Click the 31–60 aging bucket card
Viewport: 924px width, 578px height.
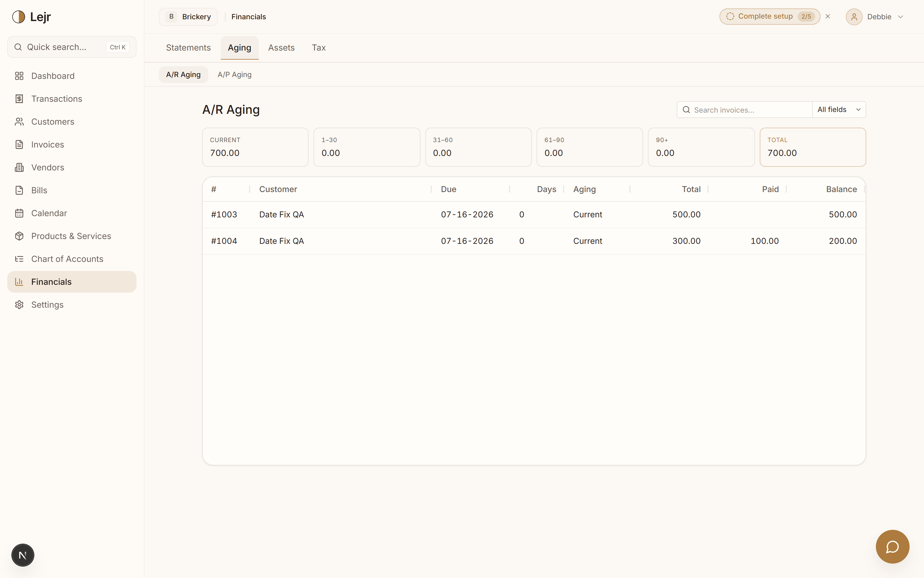478,147
